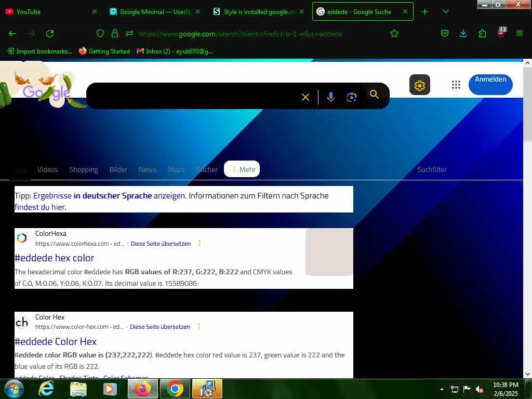
Task: Click the extension icon with the 13 badge
Action: pos(501,33)
